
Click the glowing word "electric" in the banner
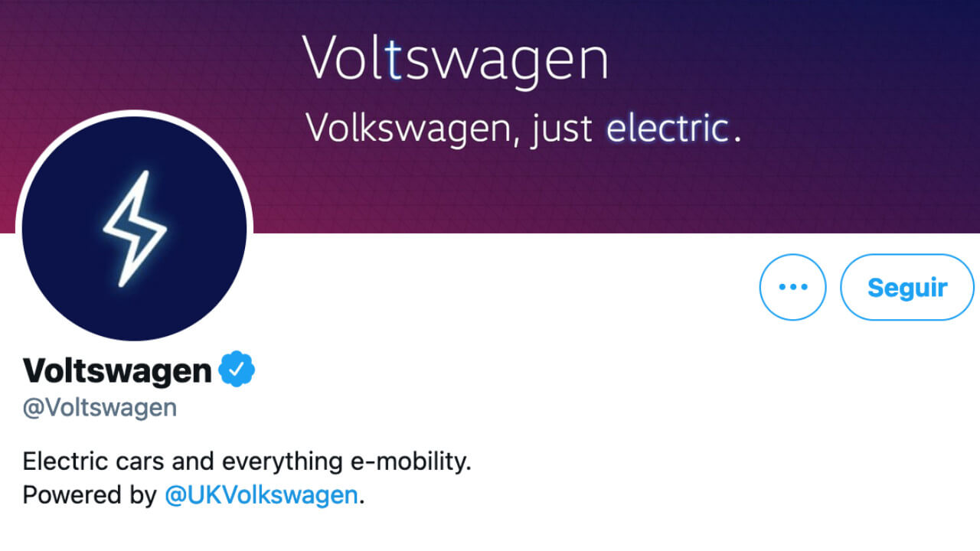pos(666,127)
